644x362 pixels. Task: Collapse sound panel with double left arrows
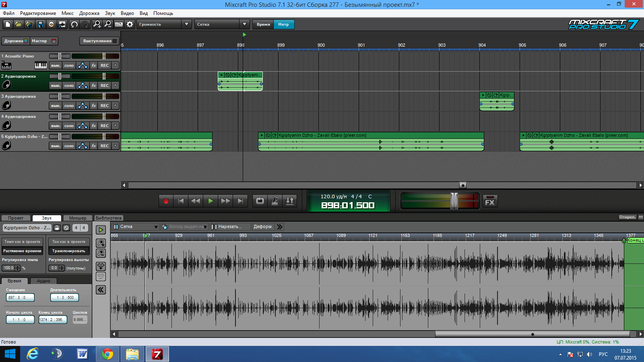(x=101, y=290)
